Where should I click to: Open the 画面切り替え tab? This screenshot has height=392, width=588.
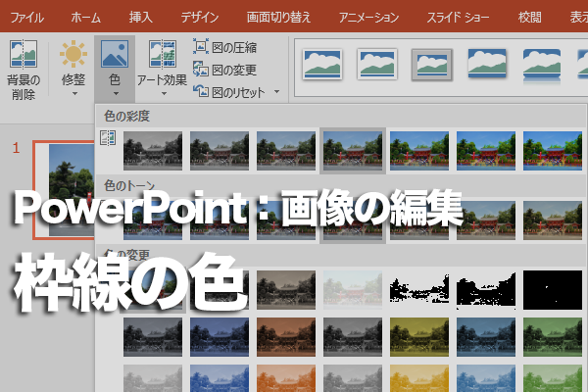click(x=278, y=18)
